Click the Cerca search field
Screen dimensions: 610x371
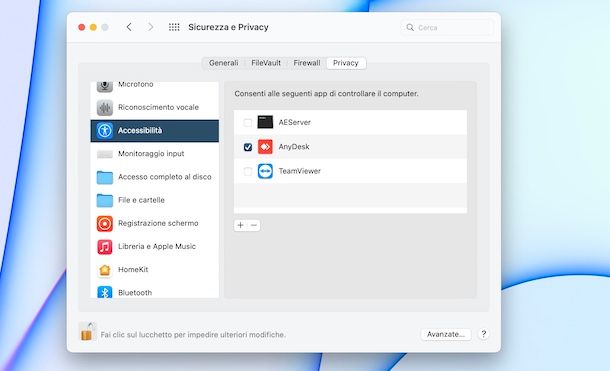point(447,28)
